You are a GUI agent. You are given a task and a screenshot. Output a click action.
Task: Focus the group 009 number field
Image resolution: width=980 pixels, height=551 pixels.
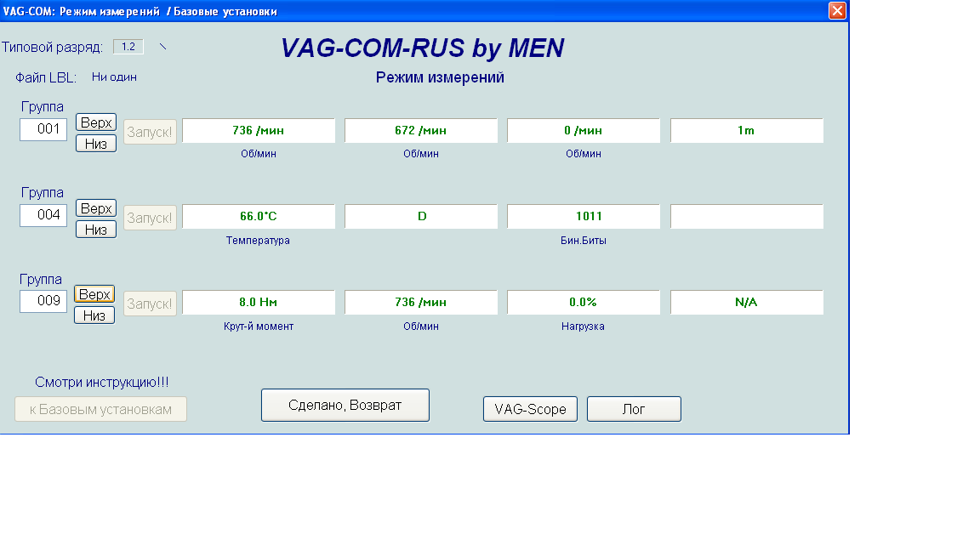pos(43,301)
